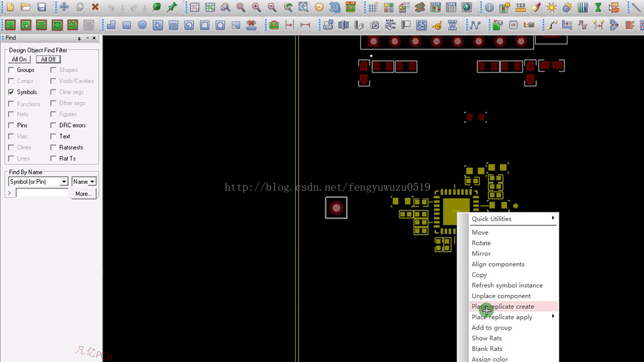The height and width of the screenshot is (362, 644).
Task: Choose Place replicate create from context menu
Action: tap(503, 307)
